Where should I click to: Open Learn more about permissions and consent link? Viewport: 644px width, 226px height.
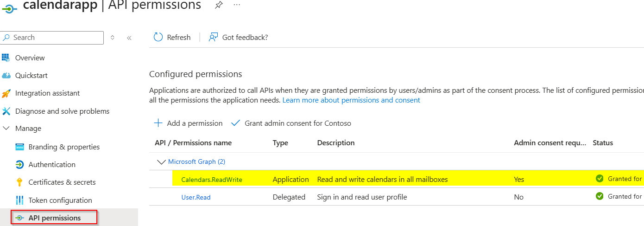point(351,100)
